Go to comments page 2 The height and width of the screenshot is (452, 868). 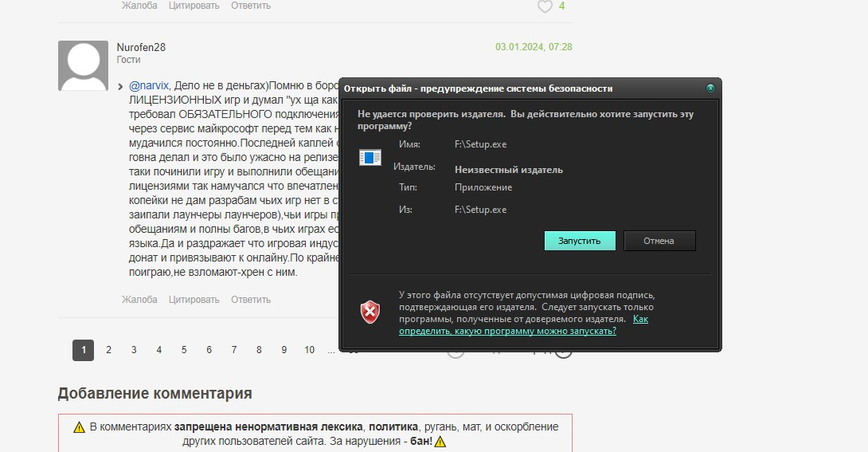pyautogui.click(x=108, y=350)
